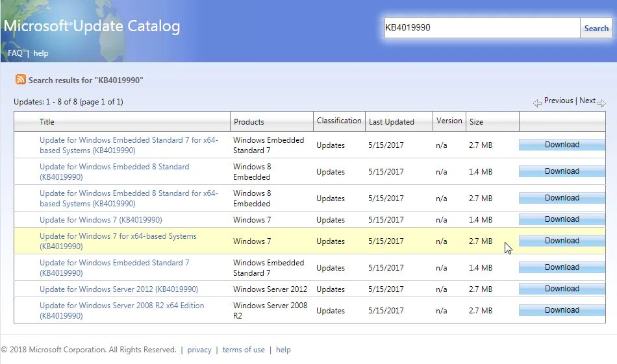
Task: Sort results by Last Updated column
Action: [x=391, y=122]
